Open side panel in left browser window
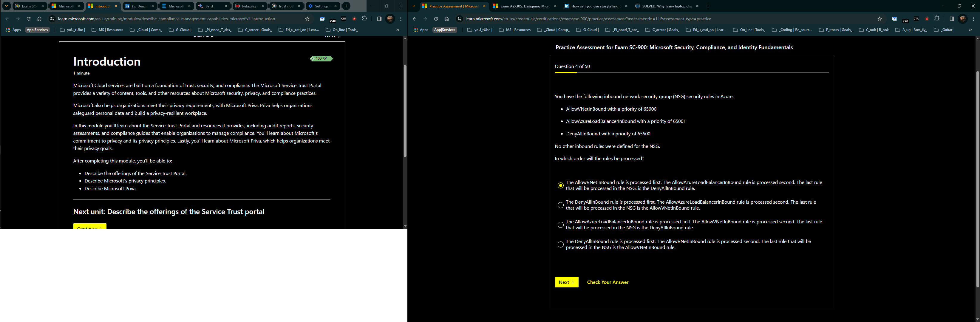980x322 pixels. [379, 18]
